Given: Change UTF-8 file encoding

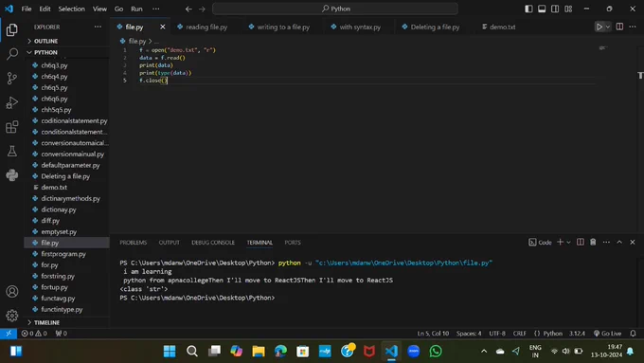Looking at the screenshot, I should click(x=497, y=334).
